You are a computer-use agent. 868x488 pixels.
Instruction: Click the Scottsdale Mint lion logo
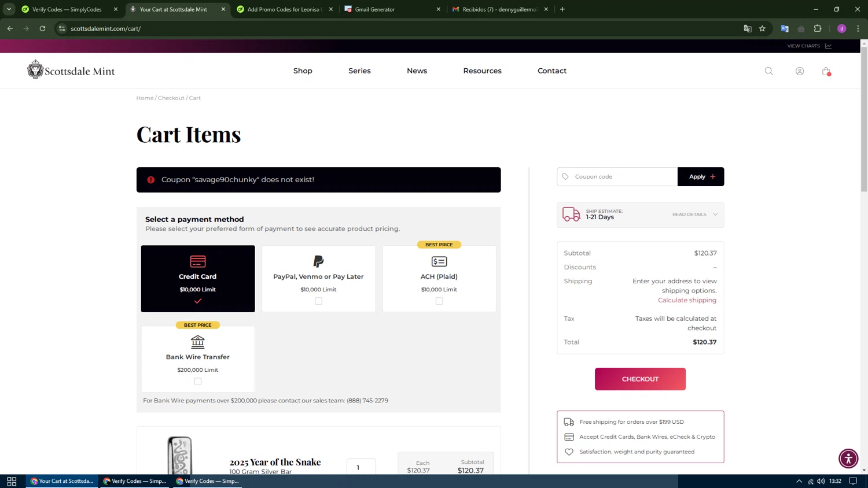[x=71, y=69]
